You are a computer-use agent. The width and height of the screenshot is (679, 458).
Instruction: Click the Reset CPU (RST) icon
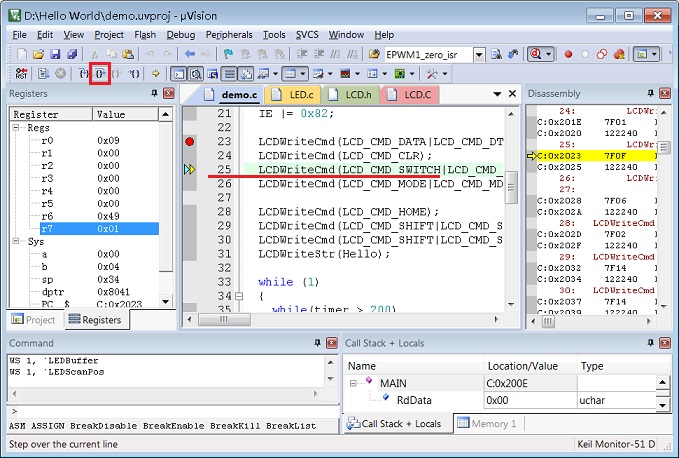pos(21,74)
